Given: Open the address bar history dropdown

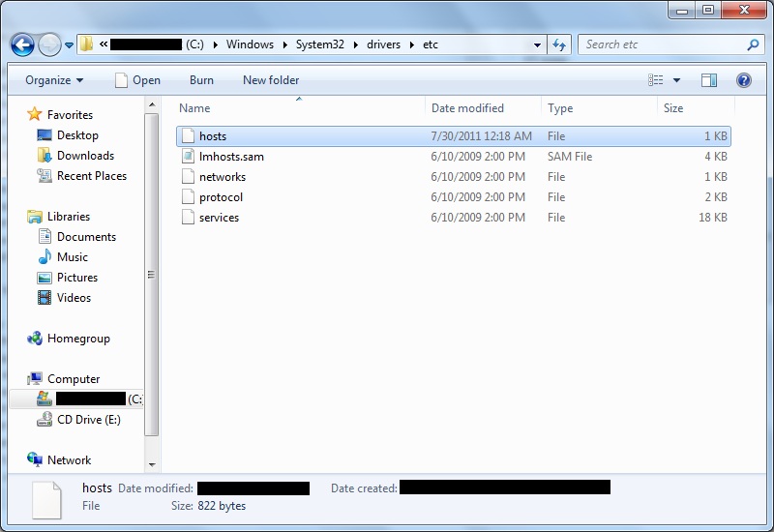Looking at the screenshot, I should (x=537, y=44).
